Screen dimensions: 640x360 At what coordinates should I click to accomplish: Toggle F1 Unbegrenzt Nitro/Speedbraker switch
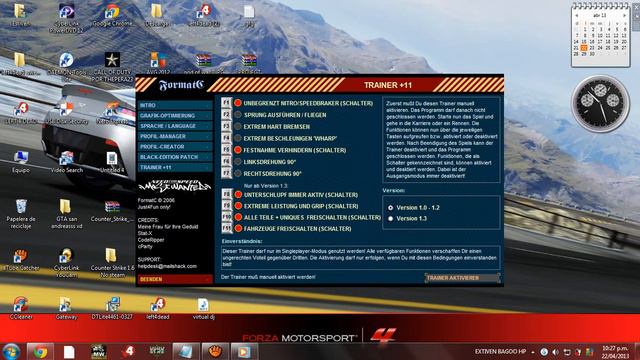[x=238, y=103]
